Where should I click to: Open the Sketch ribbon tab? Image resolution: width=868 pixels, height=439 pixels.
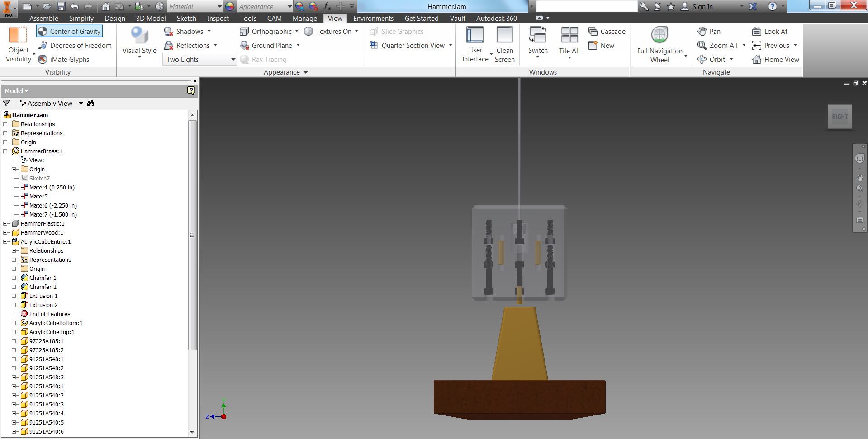186,18
